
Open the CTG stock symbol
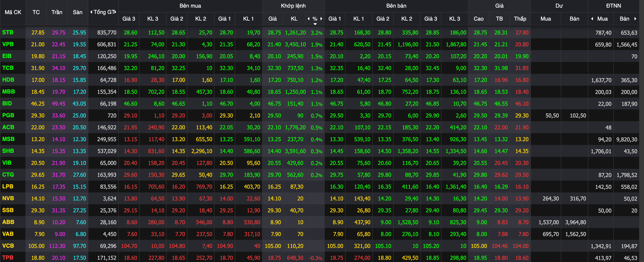[8, 175]
